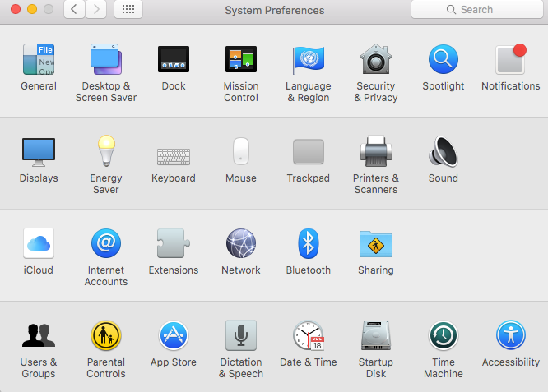The image size is (548, 392).
Task: Open the Displays preferences pane
Action: (x=39, y=152)
